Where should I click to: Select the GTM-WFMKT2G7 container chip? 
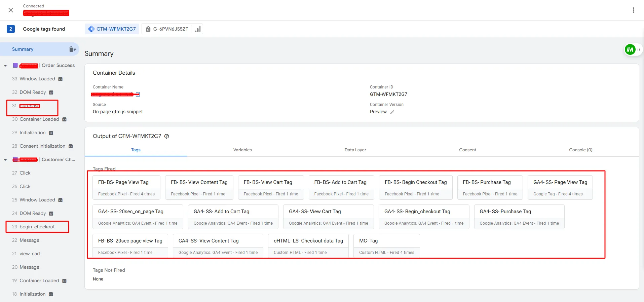112,29
